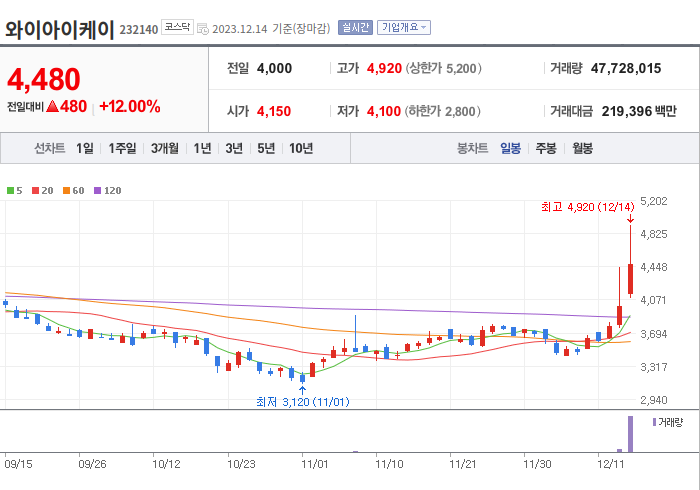This screenshot has width=700, height=490.
Task: Click the 와이아이케이 stock name heading
Action: coord(59,29)
